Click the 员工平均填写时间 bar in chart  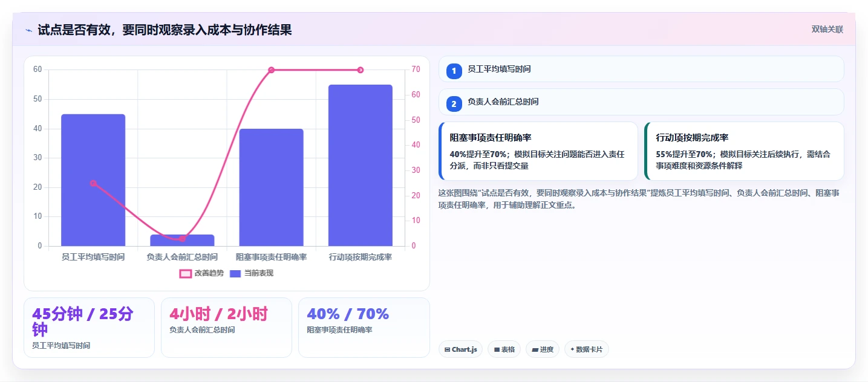(93, 180)
